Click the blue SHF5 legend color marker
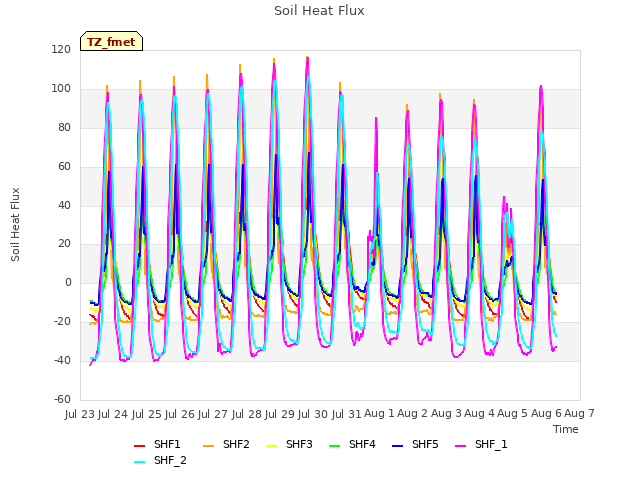 click(398, 446)
